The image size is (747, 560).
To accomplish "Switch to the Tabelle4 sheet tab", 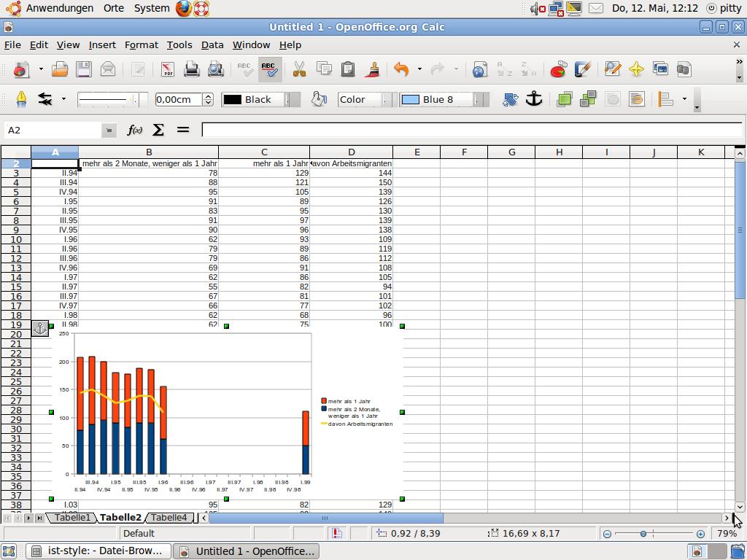I will (x=169, y=518).
